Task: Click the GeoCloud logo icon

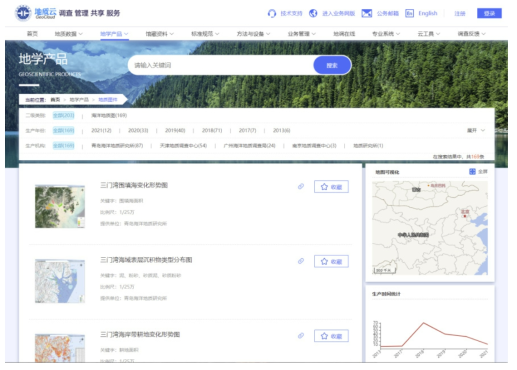Action: [23, 13]
